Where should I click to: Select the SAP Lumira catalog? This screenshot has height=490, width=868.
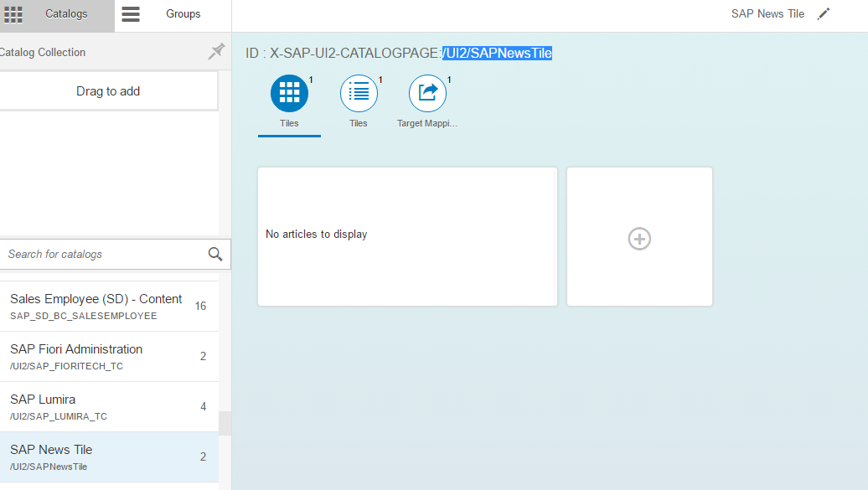click(x=109, y=407)
